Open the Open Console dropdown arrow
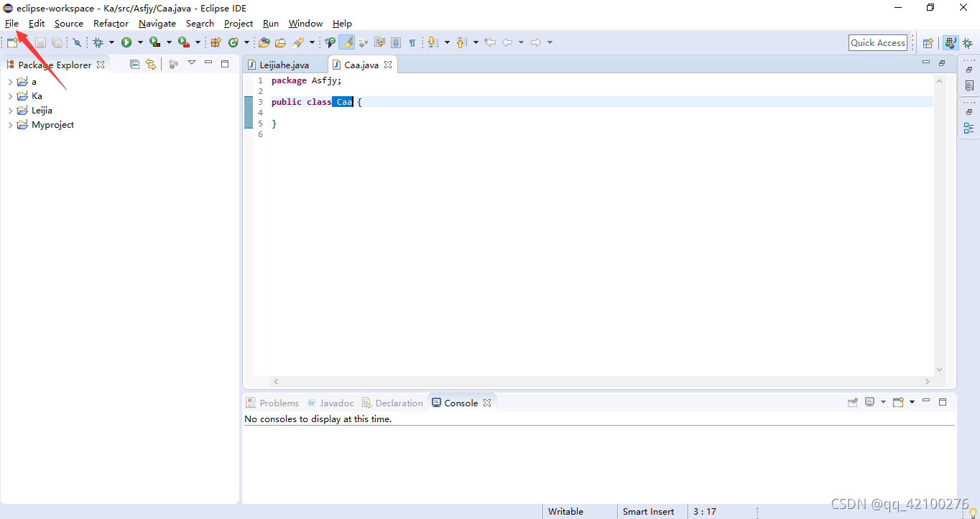Viewport: 980px width, 519px height. (x=912, y=402)
